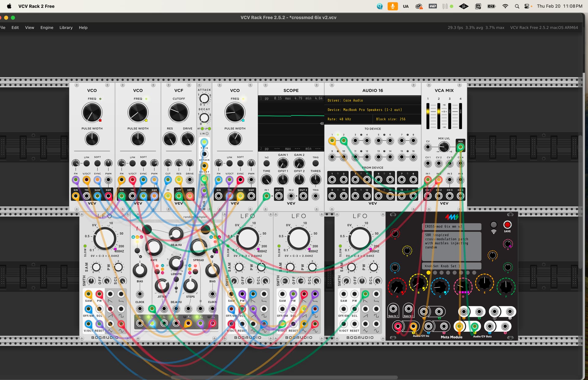Click the orange microphone icon in the menu bar
This screenshot has width=588, height=380.
tap(392, 6)
